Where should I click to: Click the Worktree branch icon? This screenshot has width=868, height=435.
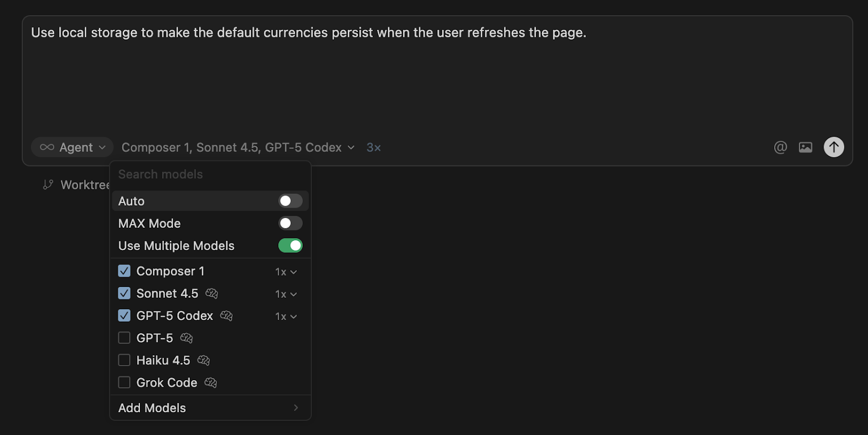point(48,185)
